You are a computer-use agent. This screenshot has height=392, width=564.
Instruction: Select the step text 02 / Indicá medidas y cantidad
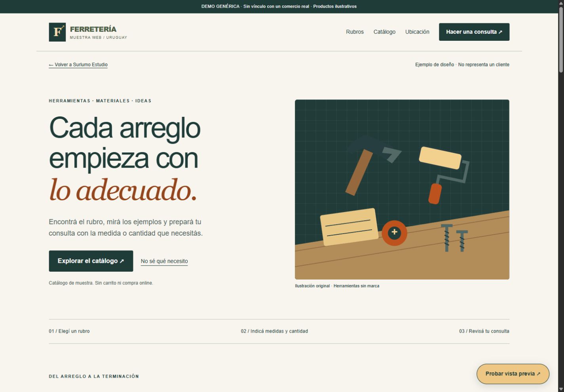click(x=274, y=331)
